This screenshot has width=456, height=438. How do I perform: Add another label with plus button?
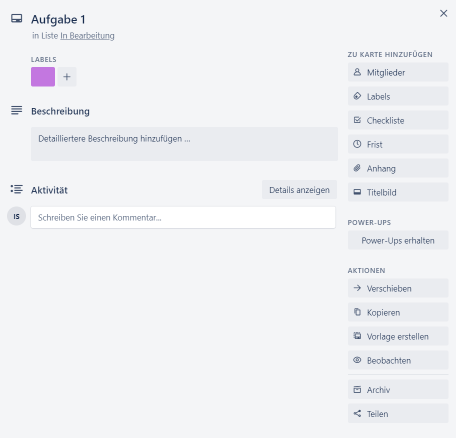click(67, 77)
